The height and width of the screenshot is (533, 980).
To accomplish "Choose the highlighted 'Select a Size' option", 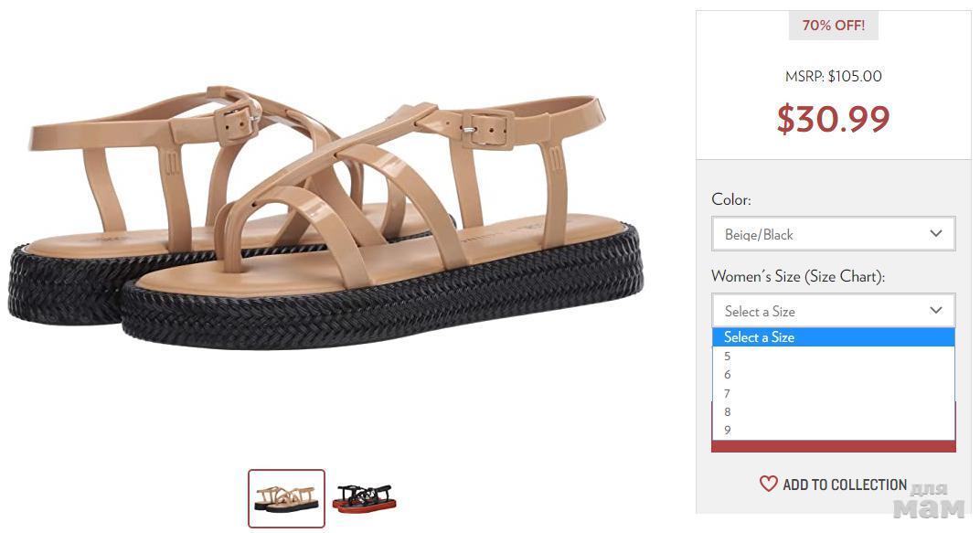I will 833,337.
